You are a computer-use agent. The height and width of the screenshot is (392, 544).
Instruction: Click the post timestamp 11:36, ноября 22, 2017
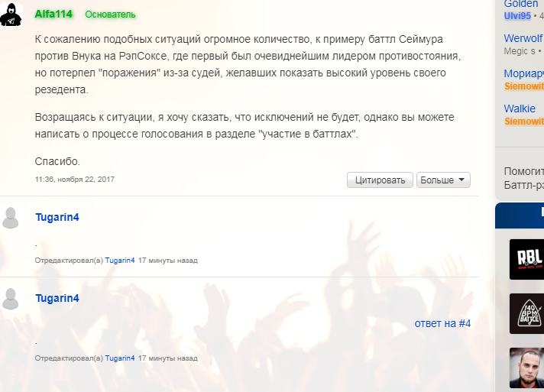coord(74,180)
